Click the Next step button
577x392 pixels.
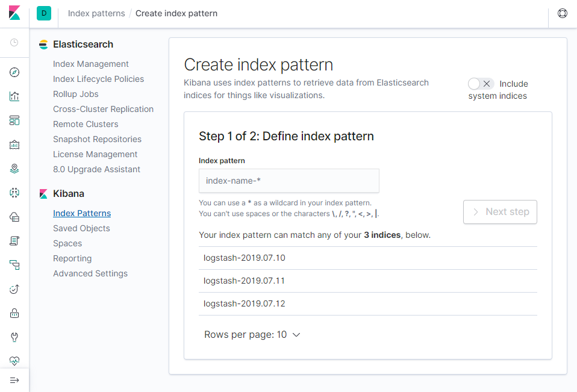pos(500,212)
